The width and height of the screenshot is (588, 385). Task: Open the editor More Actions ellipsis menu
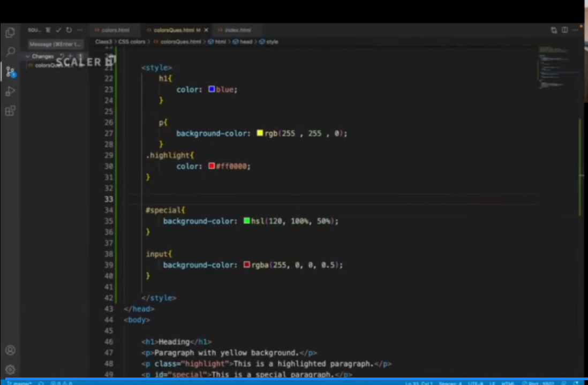576,30
